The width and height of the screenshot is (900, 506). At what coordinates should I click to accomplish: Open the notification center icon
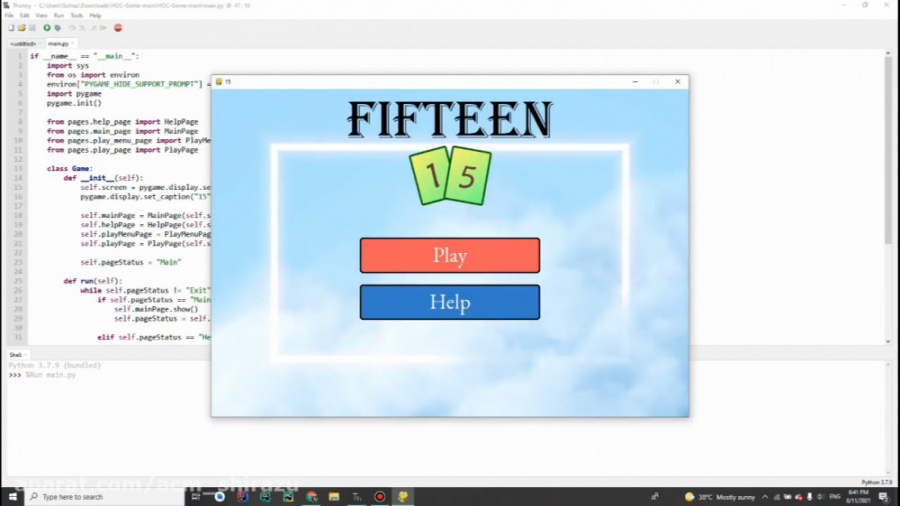click(884, 497)
